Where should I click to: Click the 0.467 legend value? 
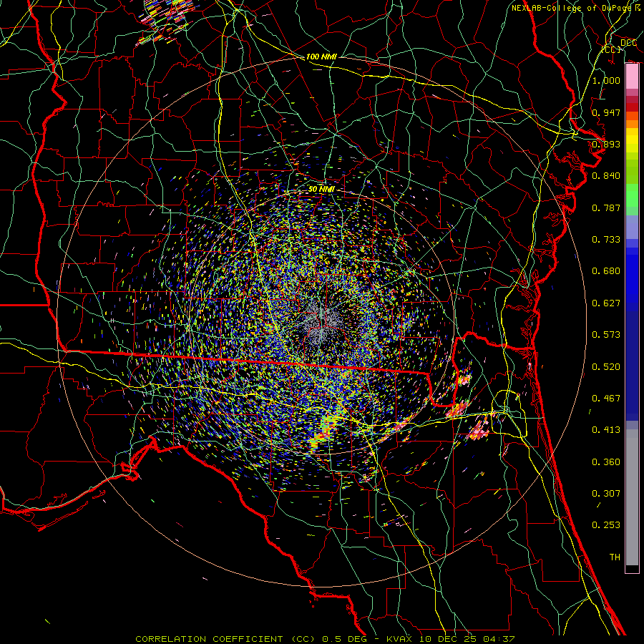606,399
